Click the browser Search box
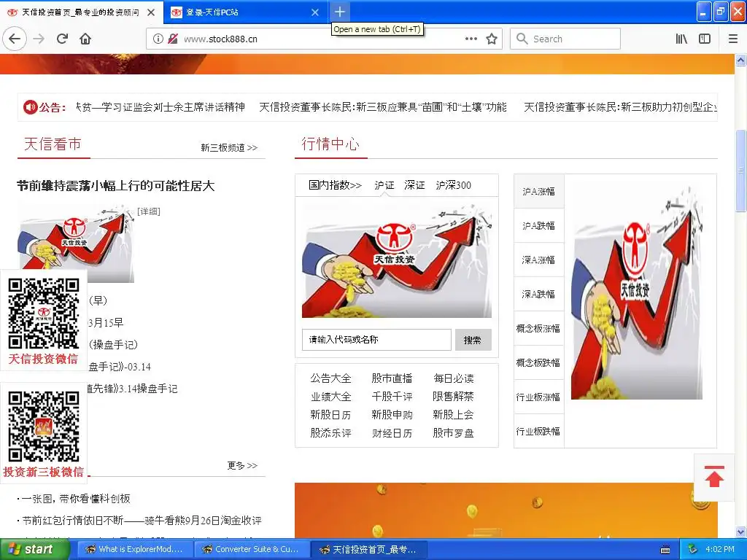 (565, 39)
